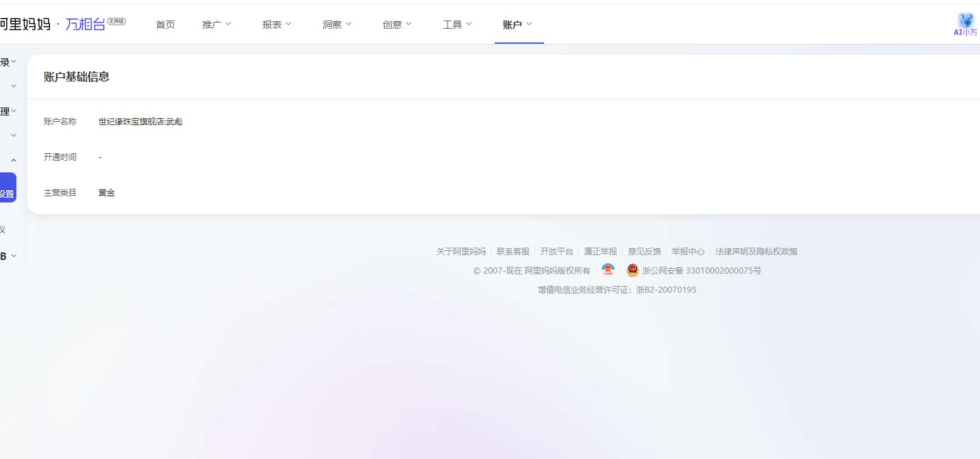Select the highlighted 设置 sidebar item

[x=7, y=194]
